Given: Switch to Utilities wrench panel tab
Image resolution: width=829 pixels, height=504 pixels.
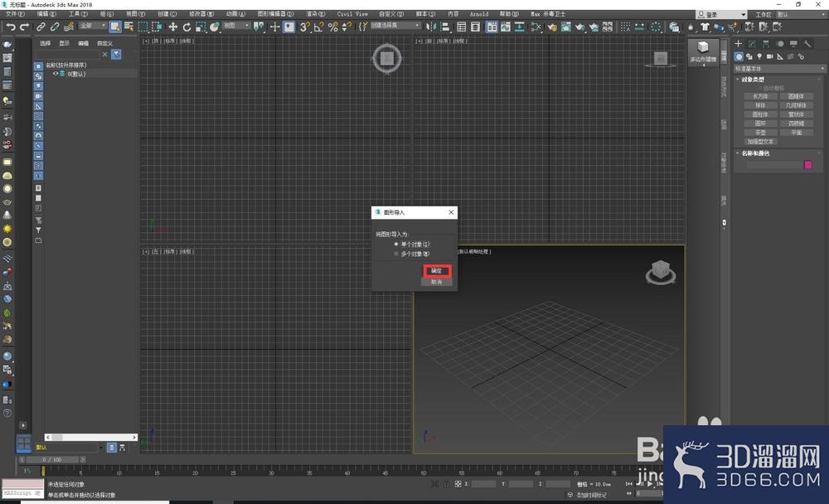Looking at the screenshot, I should point(807,44).
